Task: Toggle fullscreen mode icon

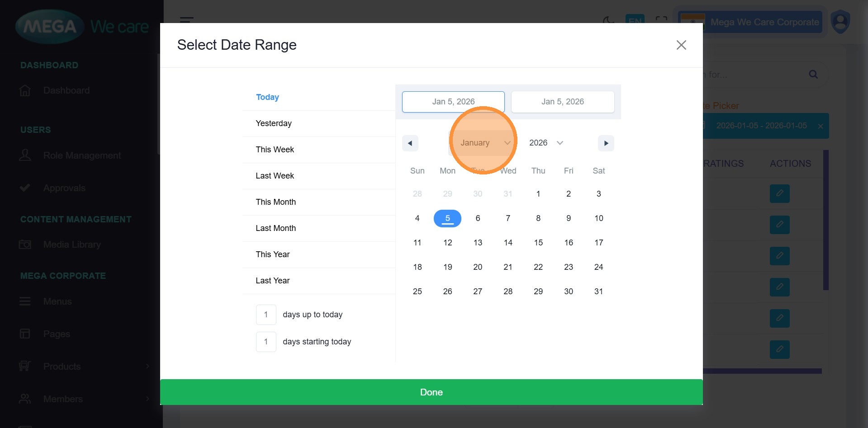Action: (x=661, y=20)
